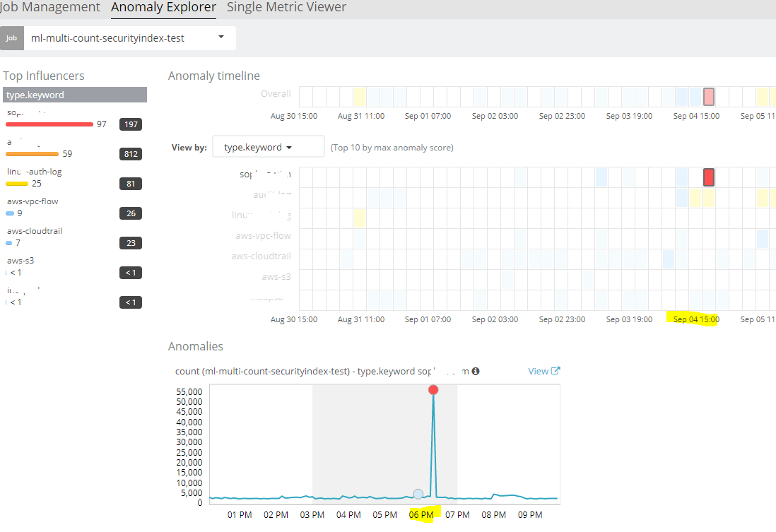
Task: Click the Top Influencers heading
Action: 44,76
